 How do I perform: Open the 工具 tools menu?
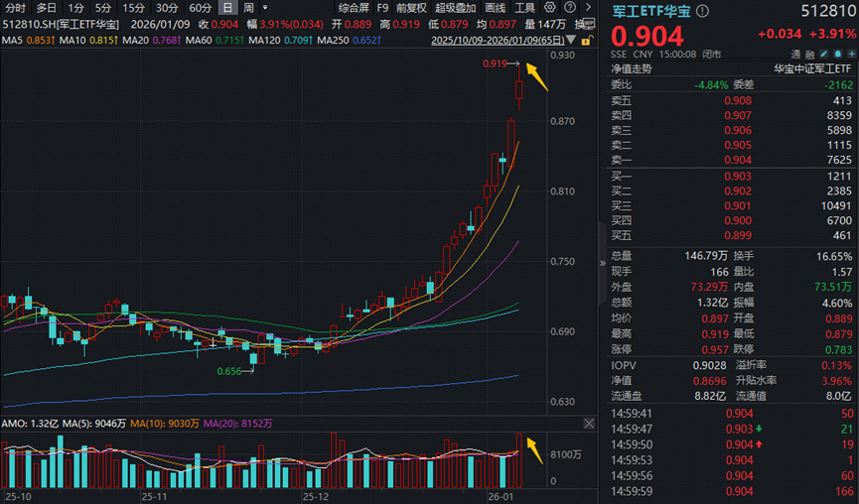pyautogui.click(x=524, y=8)
